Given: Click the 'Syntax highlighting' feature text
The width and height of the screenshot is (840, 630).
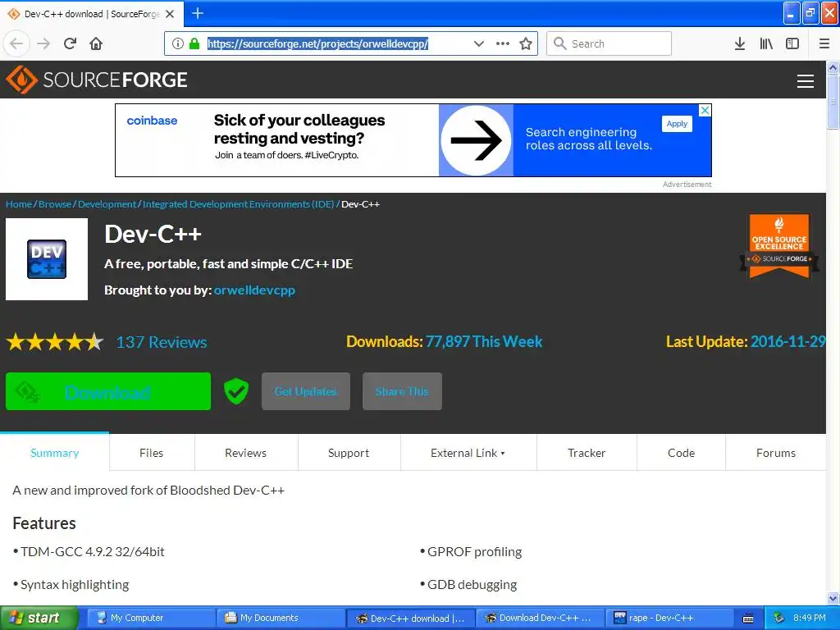Looking at the screenshot, I should [75, 584].
